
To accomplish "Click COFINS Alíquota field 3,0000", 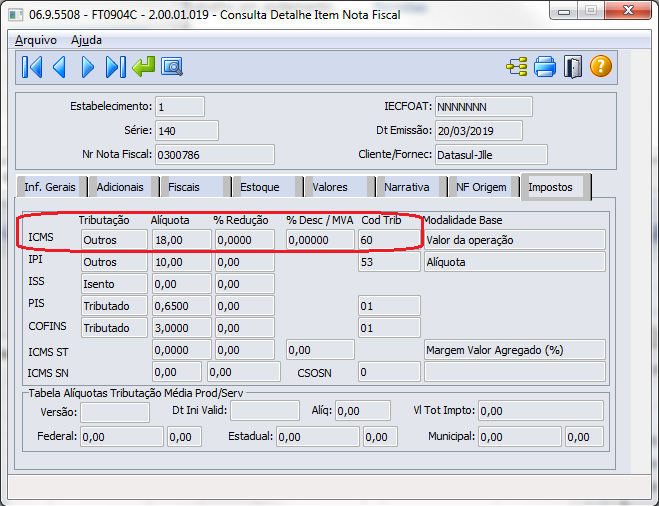I will (182, 327).
